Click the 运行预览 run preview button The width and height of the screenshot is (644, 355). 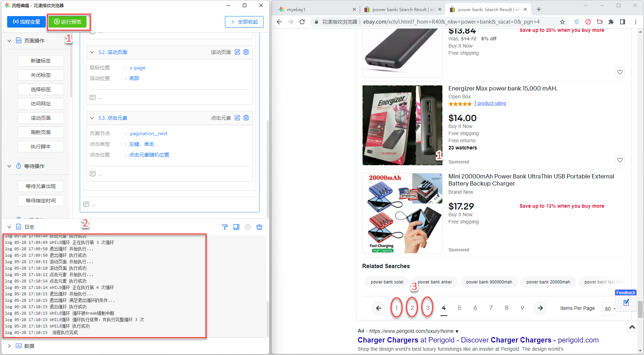click(x=68, y=22)
